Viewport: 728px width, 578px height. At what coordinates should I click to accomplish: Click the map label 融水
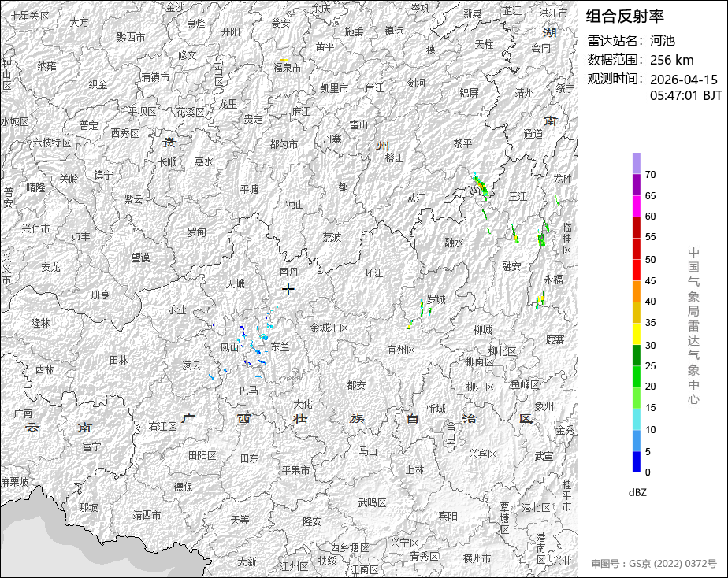tap(454, 243)
